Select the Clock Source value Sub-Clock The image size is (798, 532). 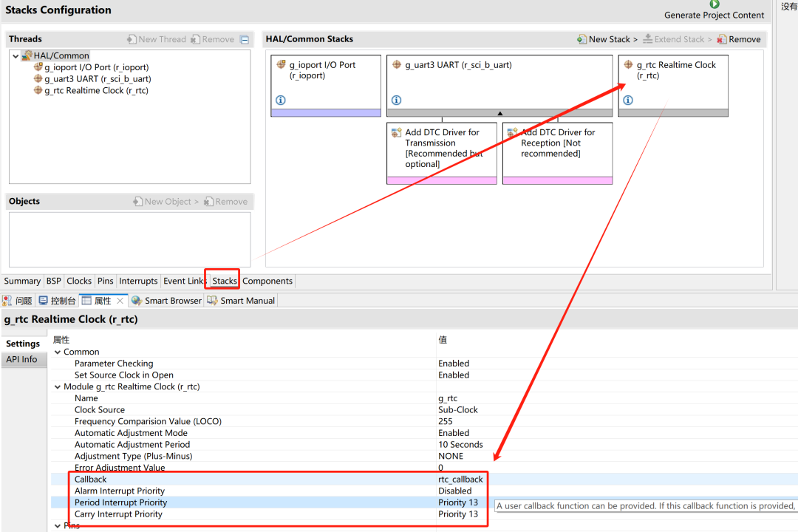click(458, 410)
